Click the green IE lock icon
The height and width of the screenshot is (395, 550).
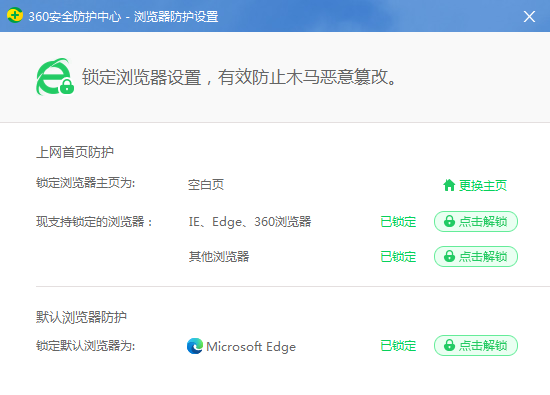tap(55, 77)
